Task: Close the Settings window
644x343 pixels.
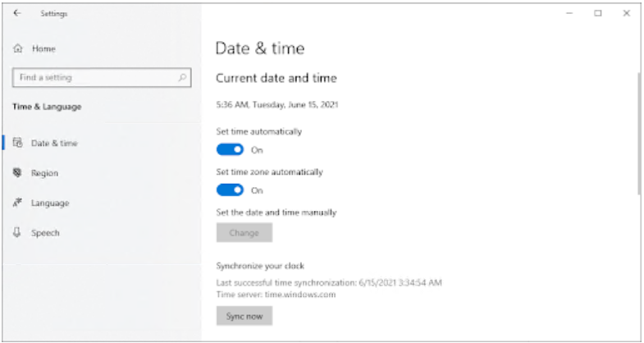Action: click(625, 14)
